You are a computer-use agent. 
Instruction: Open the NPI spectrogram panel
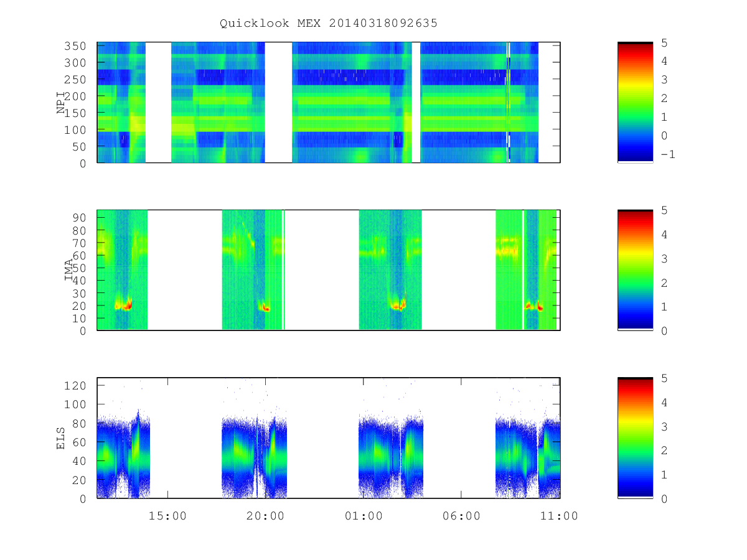[x=329, y=103]
